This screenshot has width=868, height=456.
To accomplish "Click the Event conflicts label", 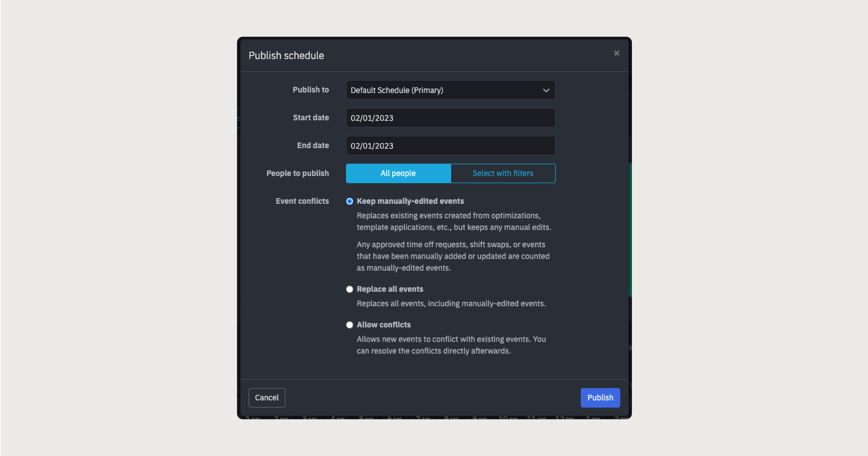I will 302,201.
